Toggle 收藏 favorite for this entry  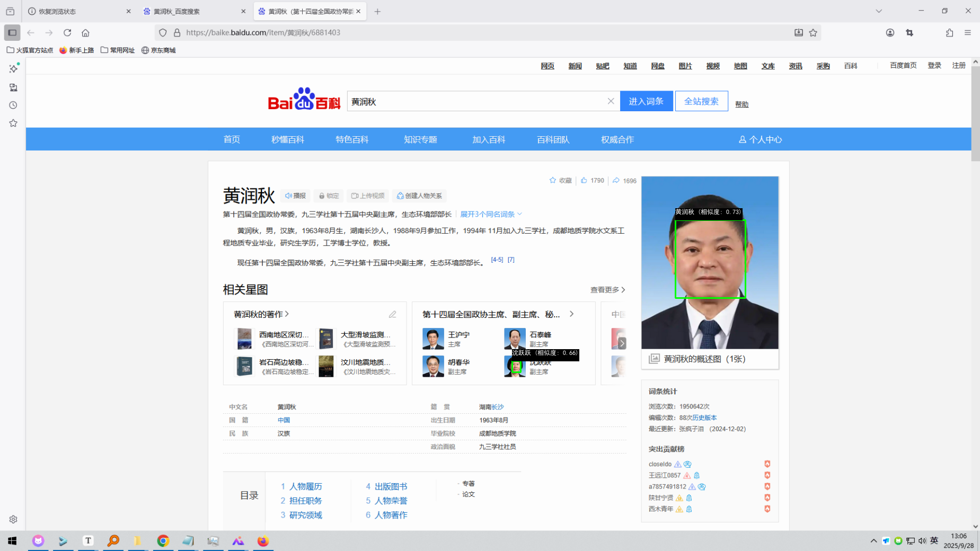tap(560, 181)
